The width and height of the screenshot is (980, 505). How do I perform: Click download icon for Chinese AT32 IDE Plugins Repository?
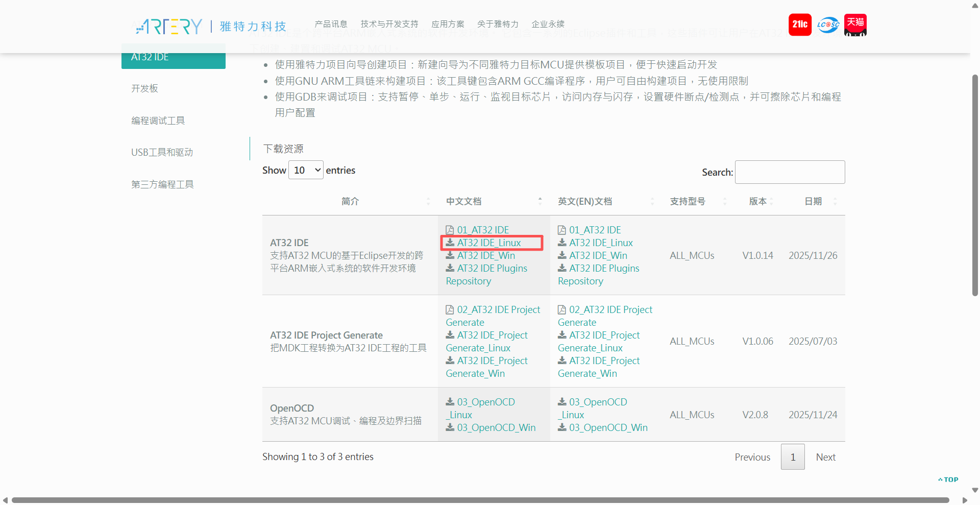click(x=450, y=268)
